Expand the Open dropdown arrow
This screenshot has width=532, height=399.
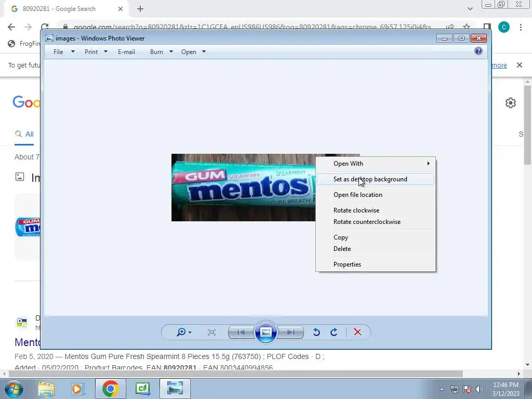(x=204, y=51)
